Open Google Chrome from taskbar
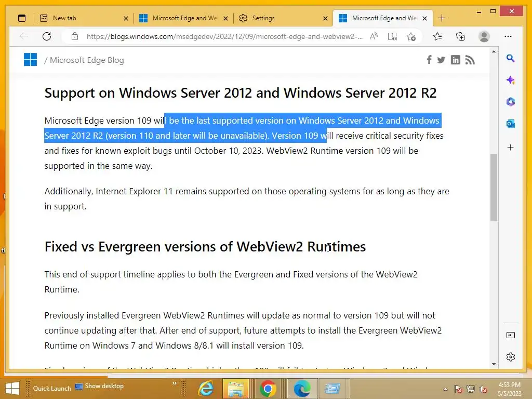The image size is (532, 399). point(268,389)
